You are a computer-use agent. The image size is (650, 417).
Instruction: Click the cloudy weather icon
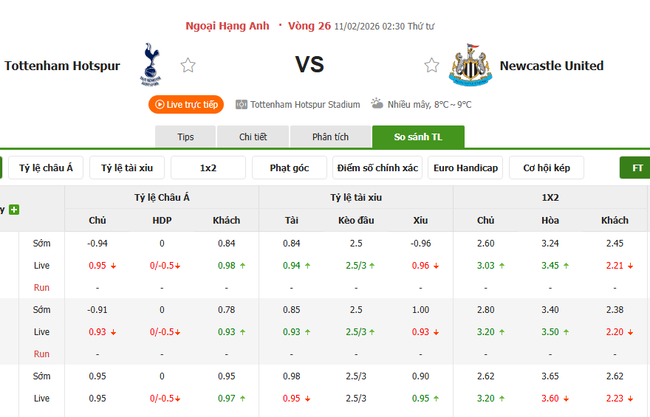click(x=378, y=103)
